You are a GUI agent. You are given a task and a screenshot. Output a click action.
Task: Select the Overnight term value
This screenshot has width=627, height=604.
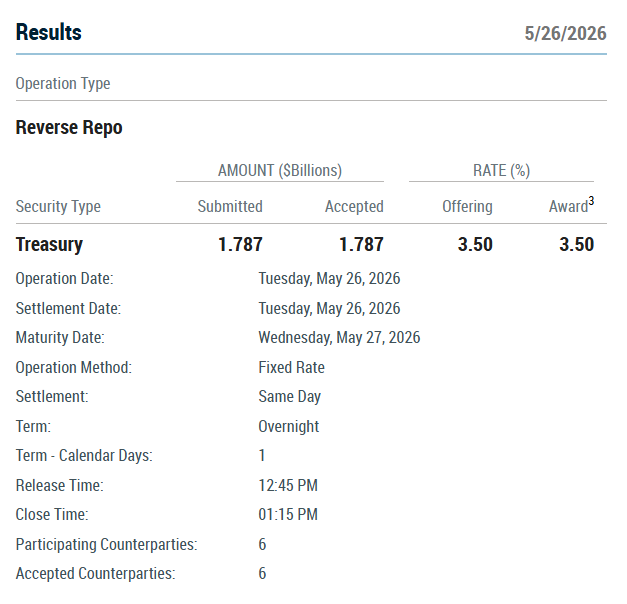pyautogui.click(x=289, y=426)
